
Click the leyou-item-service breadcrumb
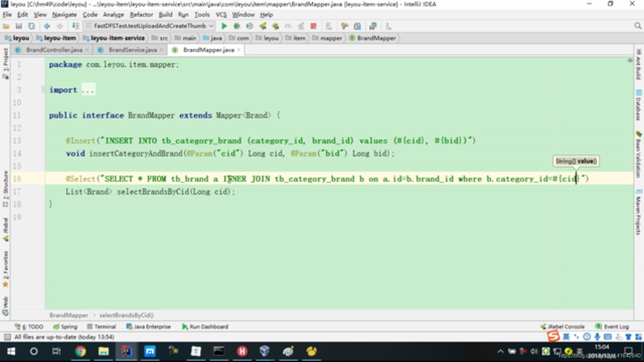click(x=117, y=38)
